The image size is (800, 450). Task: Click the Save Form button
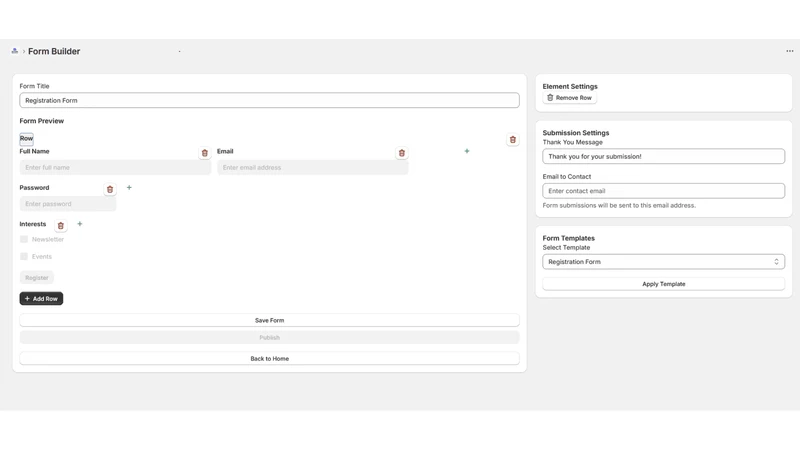(x=269, y=320)
